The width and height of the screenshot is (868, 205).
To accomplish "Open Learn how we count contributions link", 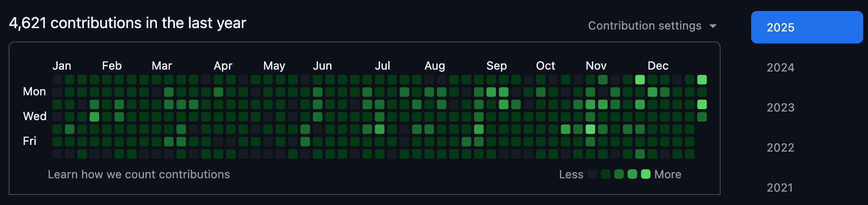I will click(x=139, y=174).
